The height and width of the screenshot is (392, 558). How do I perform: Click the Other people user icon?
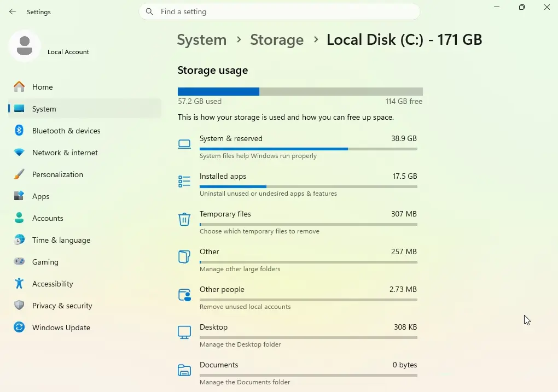(x=184, y=295)
